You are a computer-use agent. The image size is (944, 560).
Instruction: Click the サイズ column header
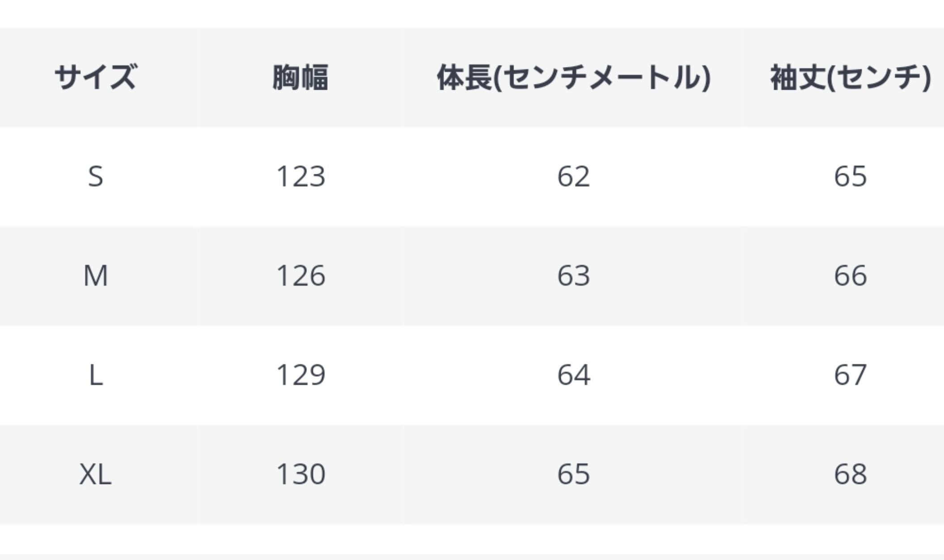[x=95, y=78]
